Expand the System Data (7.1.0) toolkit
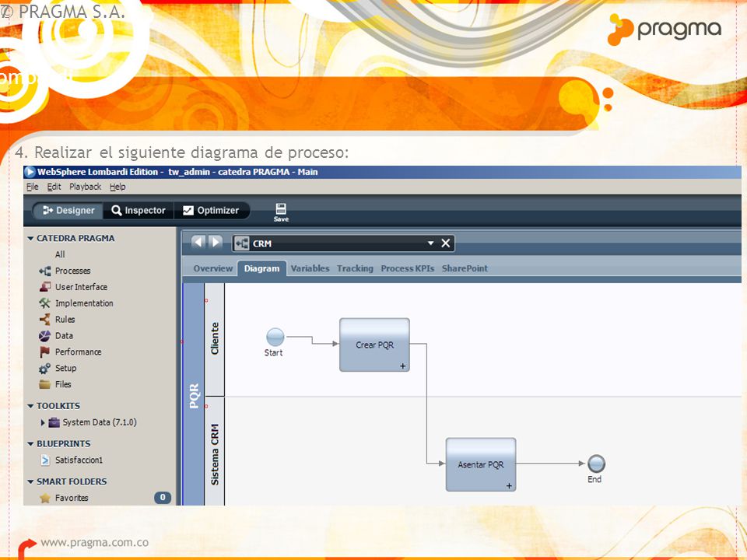This screenshot has width=747, height=560. 43,422
